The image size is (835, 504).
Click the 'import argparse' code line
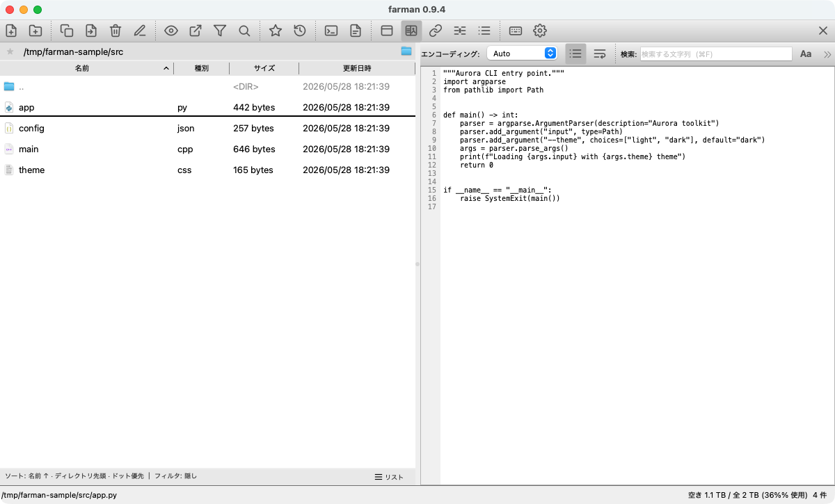click(x=475, y=81)
